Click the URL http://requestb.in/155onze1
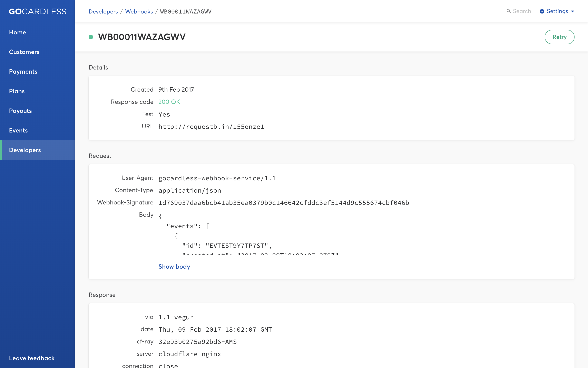Screen dimensions: 588x368 211,127
